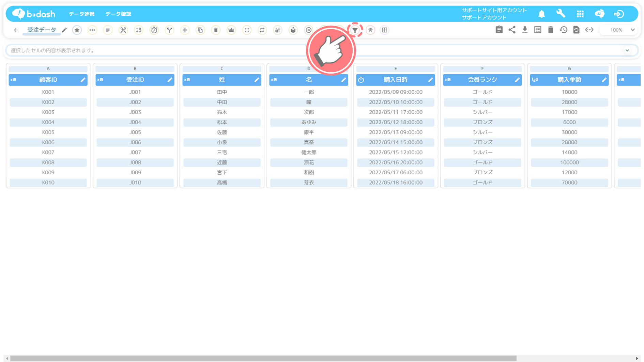Screen dimensions: 644x362
Task: Click the circled X icon in toolbar
Action: pyautogui.click(x=308, y=30)
